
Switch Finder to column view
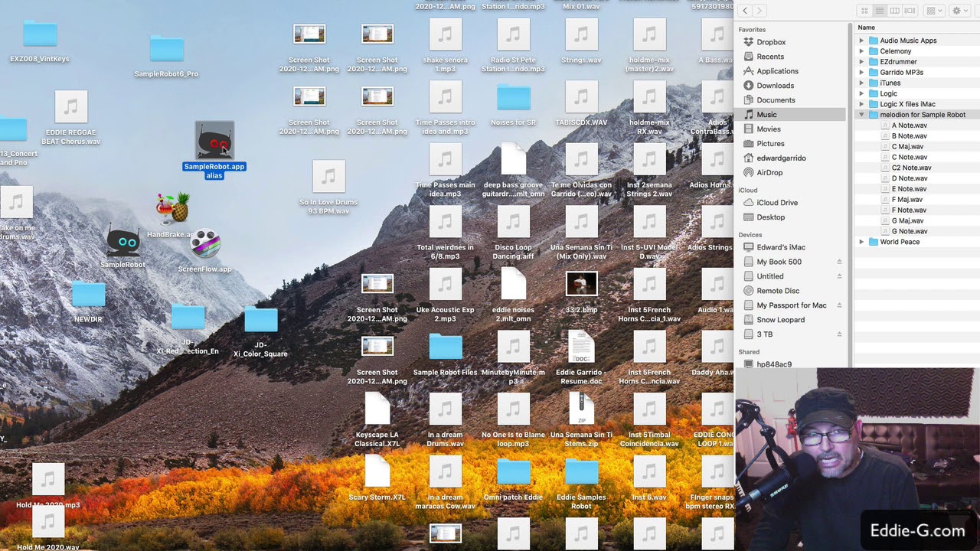895,11
